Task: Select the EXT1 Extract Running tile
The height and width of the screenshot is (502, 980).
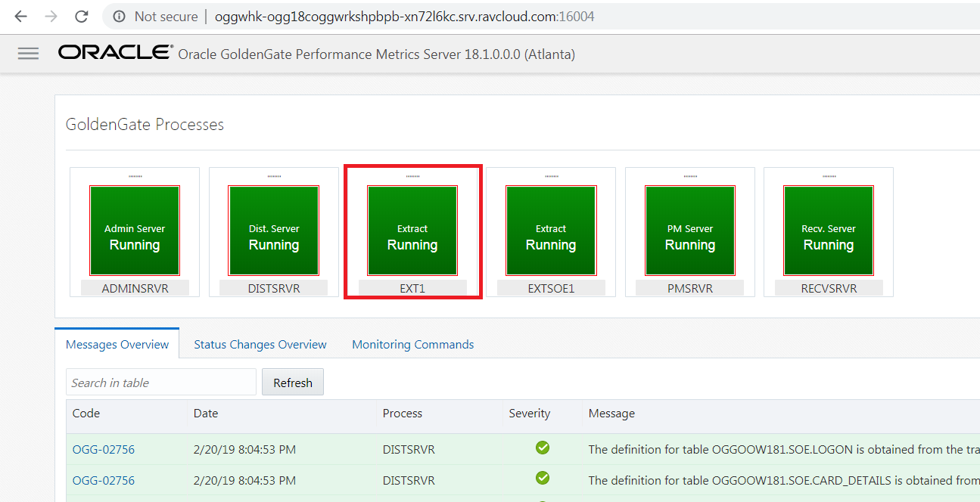Action: point(412,231)
